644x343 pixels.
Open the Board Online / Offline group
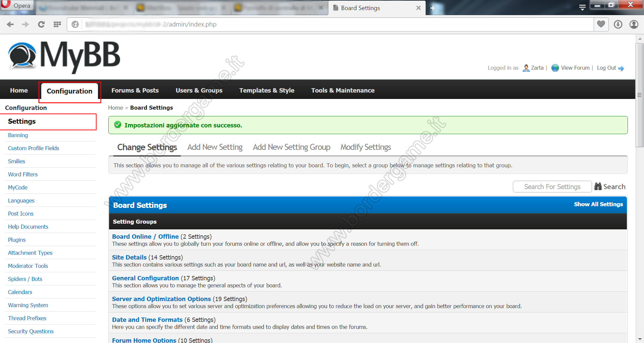[145, 236]
